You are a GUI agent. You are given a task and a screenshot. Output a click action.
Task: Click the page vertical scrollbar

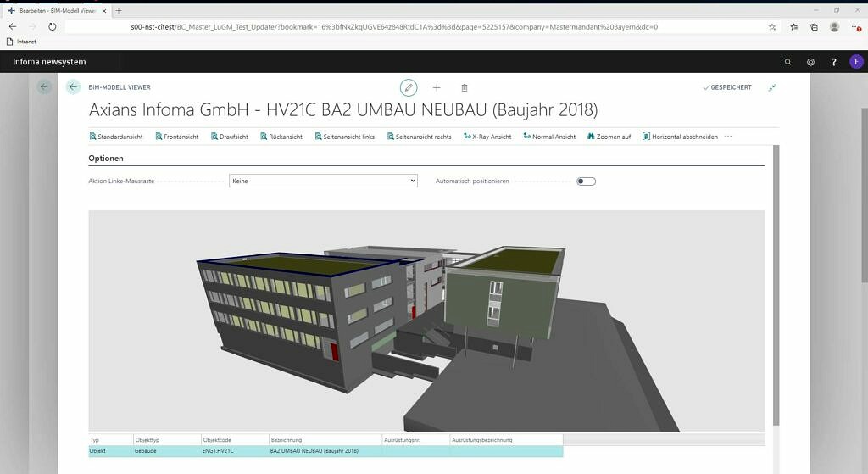tap(776, 285)
